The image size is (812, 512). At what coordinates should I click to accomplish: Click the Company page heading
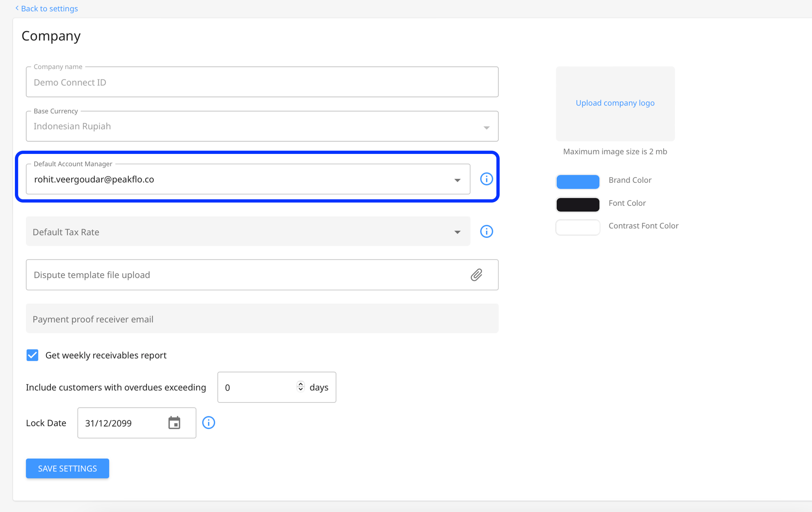[51, 36]
